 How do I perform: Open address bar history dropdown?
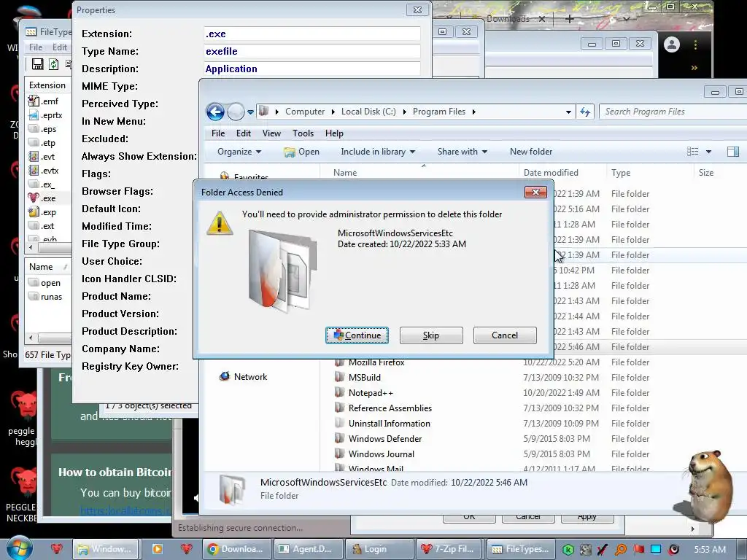click(x=568, y=112)
